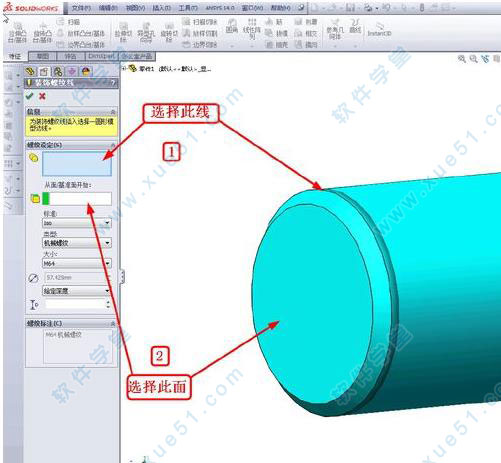The height and width of the screenshot is (463, 501).
Task: Open help for the cosmetic thread panel
Action: pyautogui.click(x=113, y=82)
